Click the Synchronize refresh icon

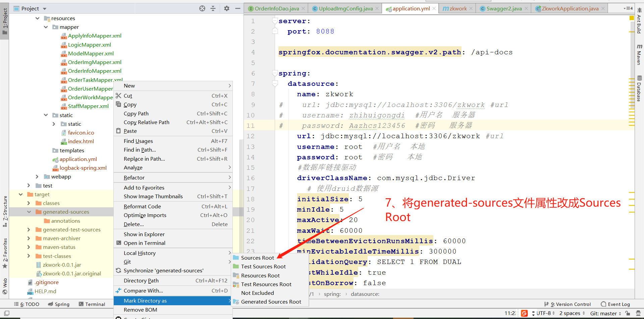tap(118, 270)
